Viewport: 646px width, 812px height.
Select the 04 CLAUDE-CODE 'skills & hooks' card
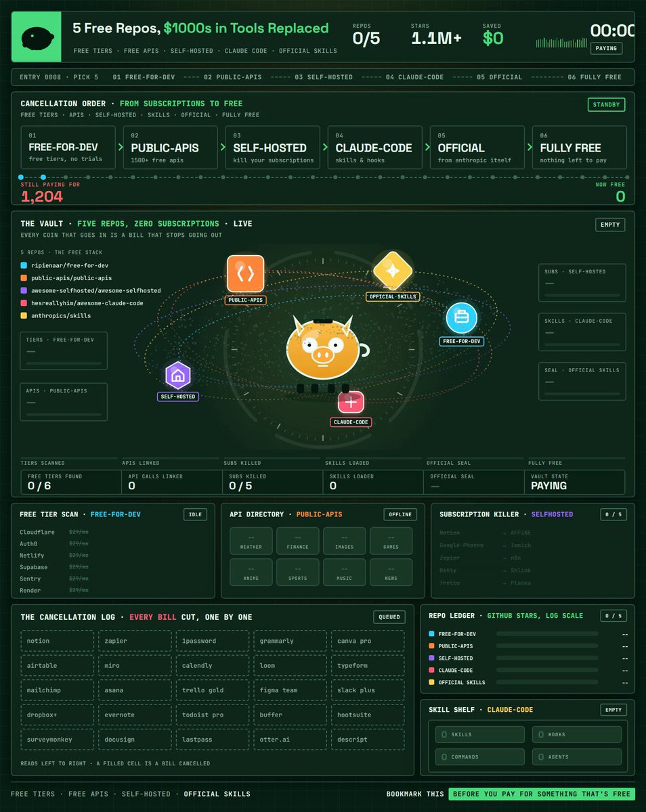pyautogui.click(x=375, y=148)
